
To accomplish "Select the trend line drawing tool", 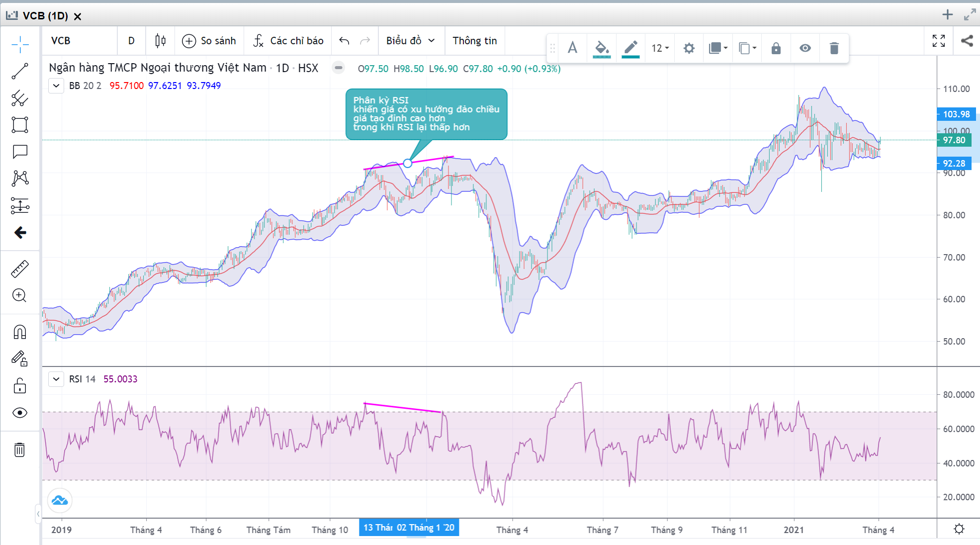I will click(20, 71).
